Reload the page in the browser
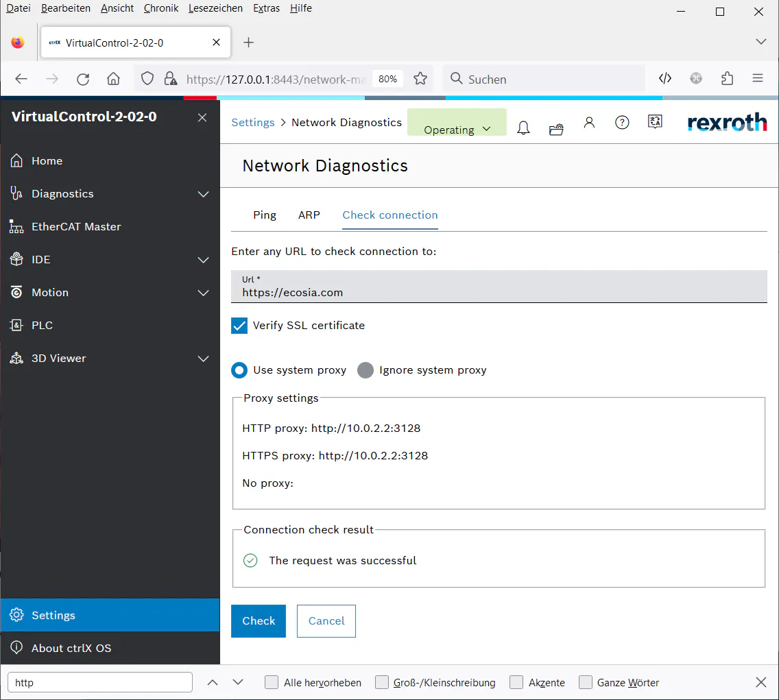Image resolution: width=779 pixels, height=700 pixels. click(x=83, y=79)
